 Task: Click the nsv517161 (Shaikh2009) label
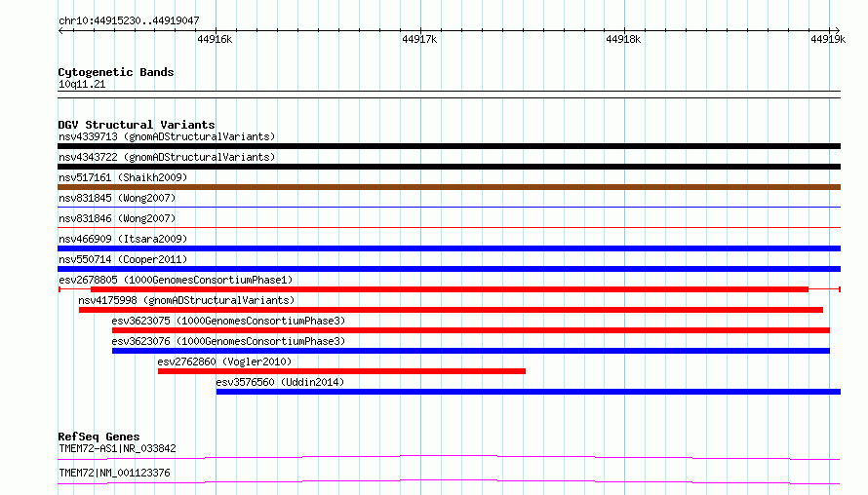click(123, 177)
